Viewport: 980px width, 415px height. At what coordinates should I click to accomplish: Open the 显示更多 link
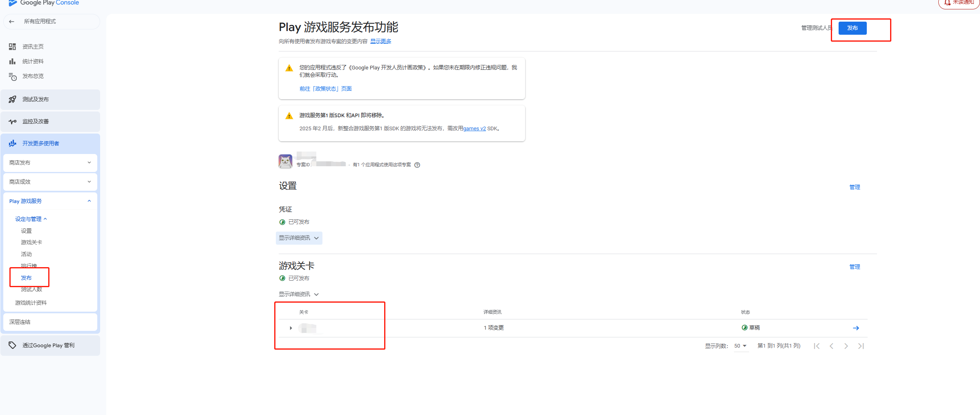(381, 41)
